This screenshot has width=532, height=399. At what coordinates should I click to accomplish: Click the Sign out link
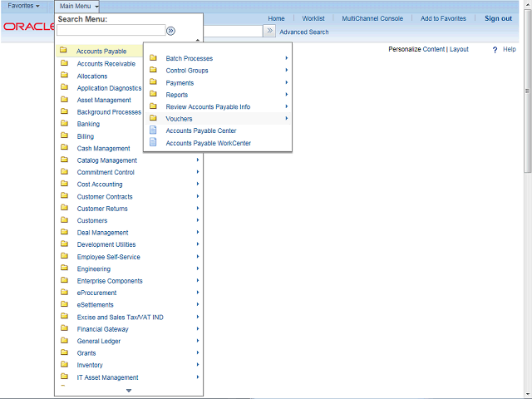498,18
